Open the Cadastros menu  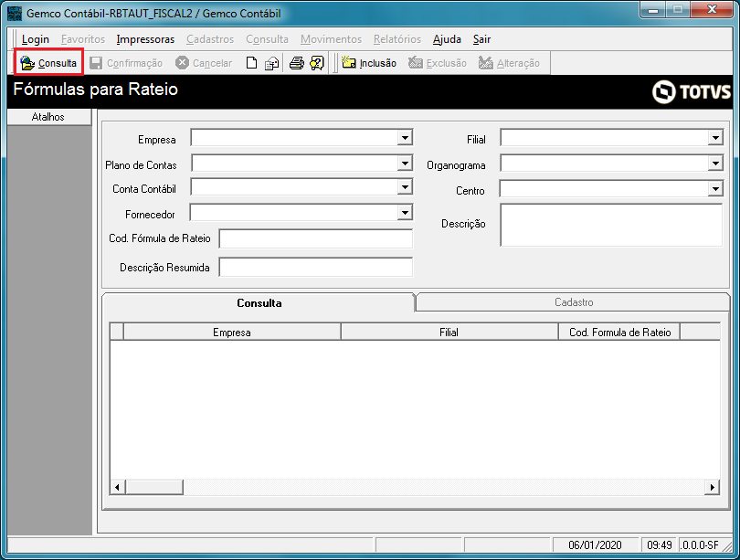pyautogui.click(x=210, y=39)
